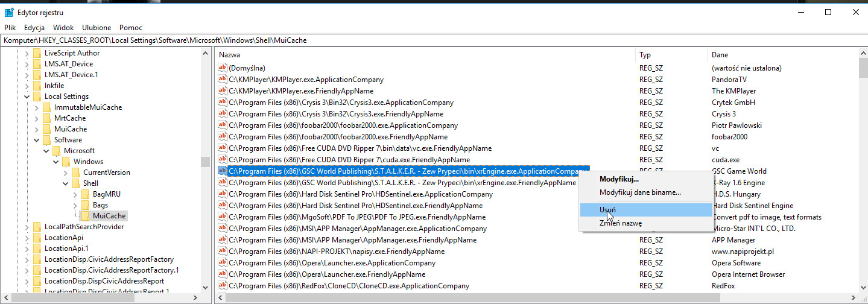Collapse the Software key
This screenshot has height=304, width=868.
(37, 140)
